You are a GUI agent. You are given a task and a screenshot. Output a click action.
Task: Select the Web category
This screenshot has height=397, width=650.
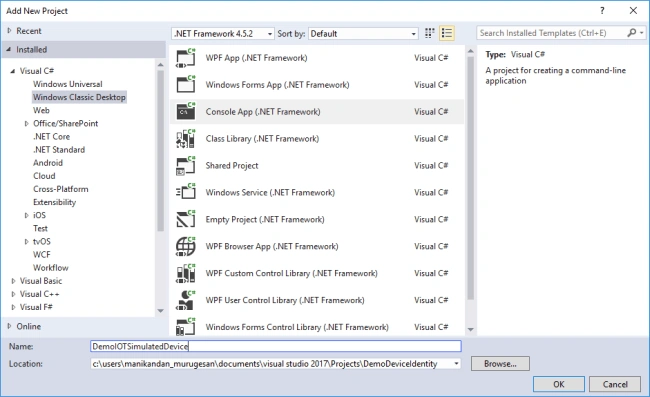[x=41, y=110]
